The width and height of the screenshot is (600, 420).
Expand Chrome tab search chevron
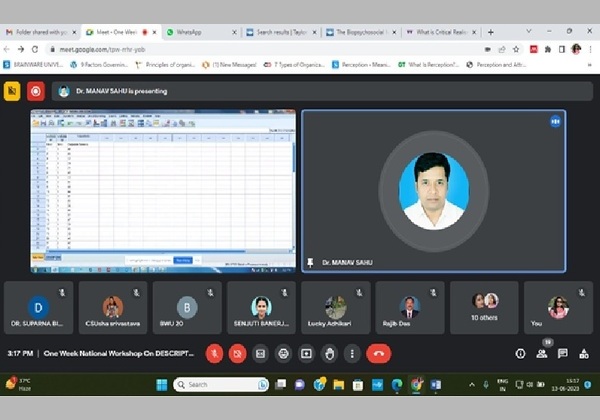pyautogui.click(x=528, y=31)
